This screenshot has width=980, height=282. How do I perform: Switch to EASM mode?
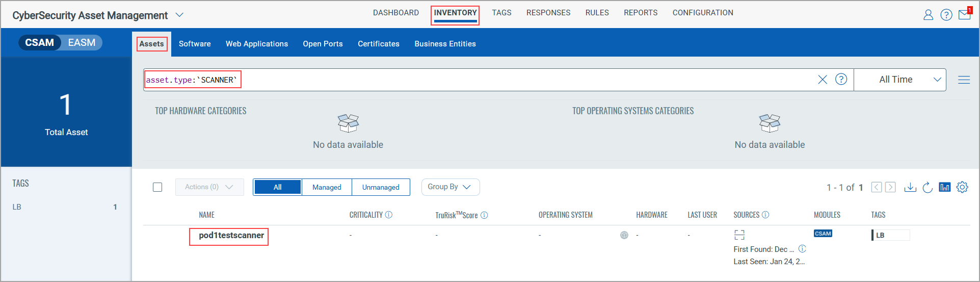82,42
